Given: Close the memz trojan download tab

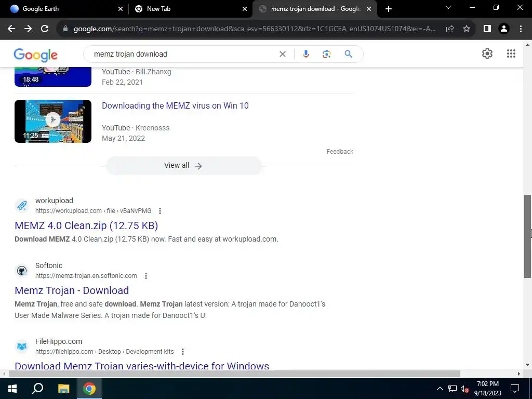Looking at the screenshot, I should point(369,9).
